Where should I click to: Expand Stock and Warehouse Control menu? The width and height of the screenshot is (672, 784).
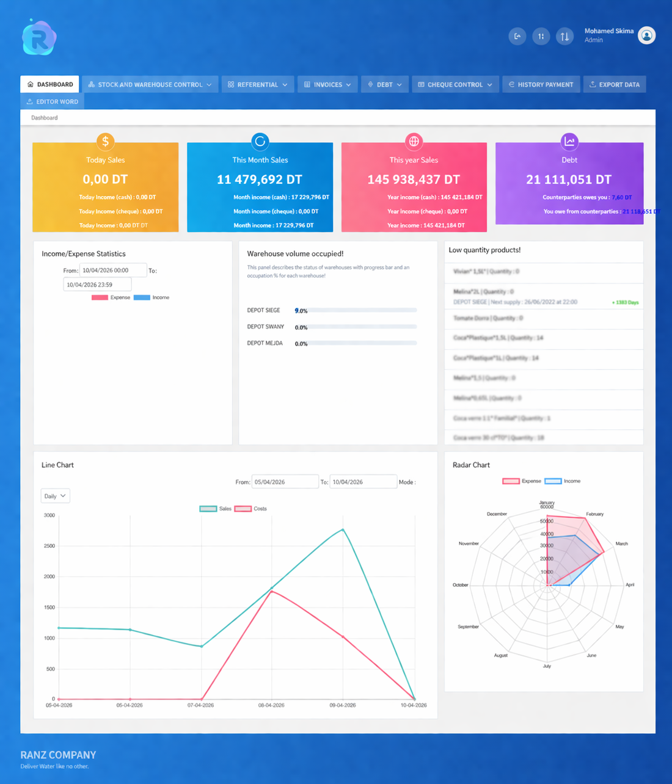coord(150,84)
